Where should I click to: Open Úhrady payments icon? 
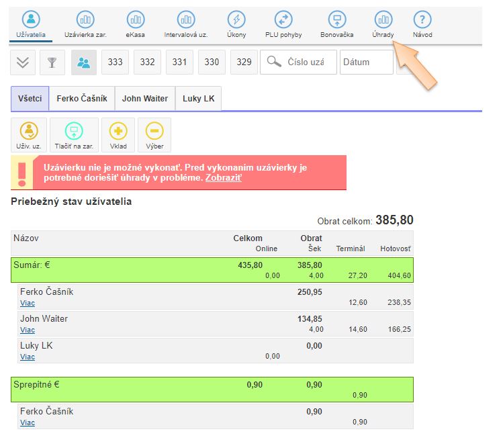point(383,20)
